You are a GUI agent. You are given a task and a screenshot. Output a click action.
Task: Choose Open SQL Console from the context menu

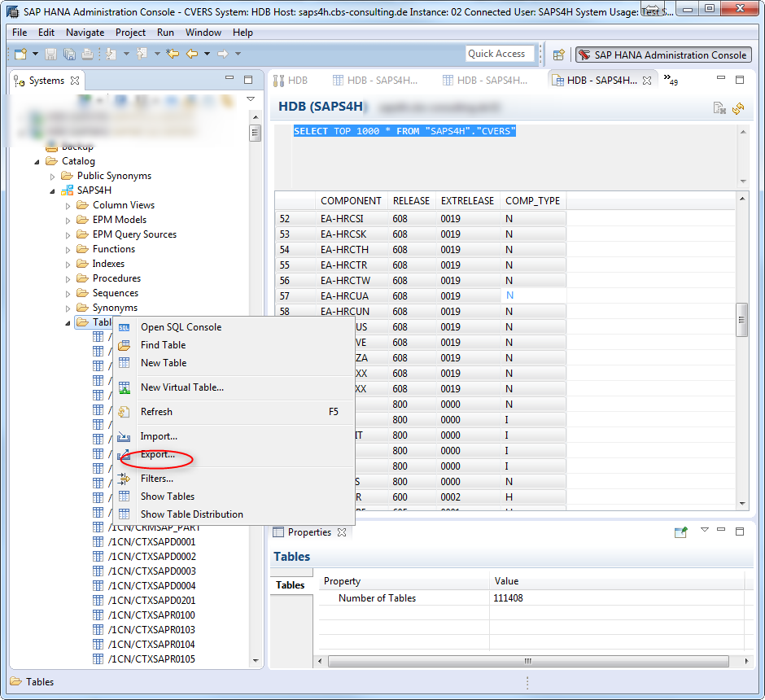[234, 327]
